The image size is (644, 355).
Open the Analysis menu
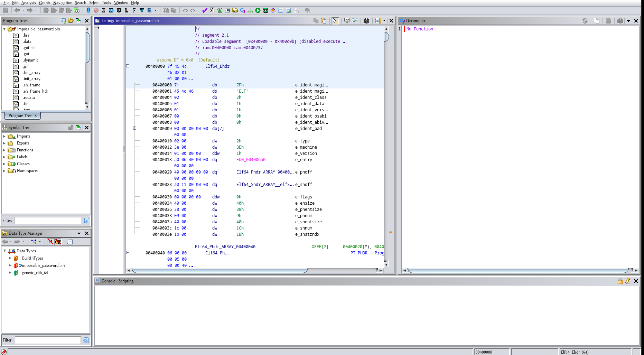28,3
